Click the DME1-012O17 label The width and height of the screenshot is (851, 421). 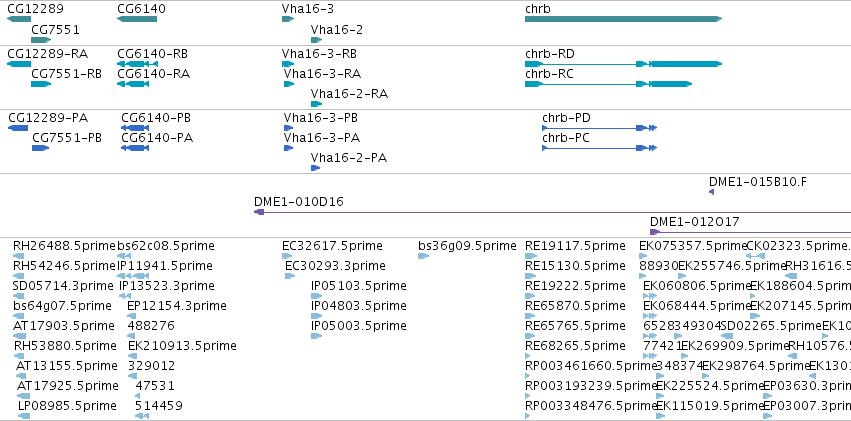click(695, 221)
